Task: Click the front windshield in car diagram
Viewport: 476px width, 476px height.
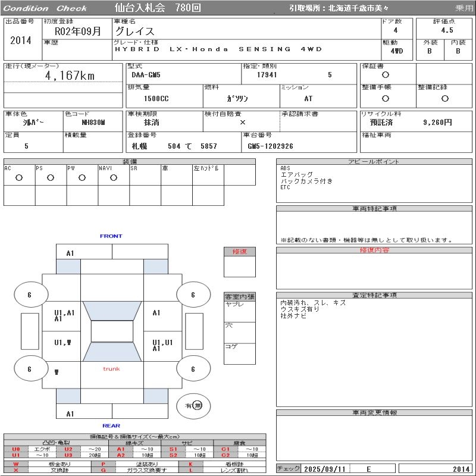Action: (x=112, y=311)
